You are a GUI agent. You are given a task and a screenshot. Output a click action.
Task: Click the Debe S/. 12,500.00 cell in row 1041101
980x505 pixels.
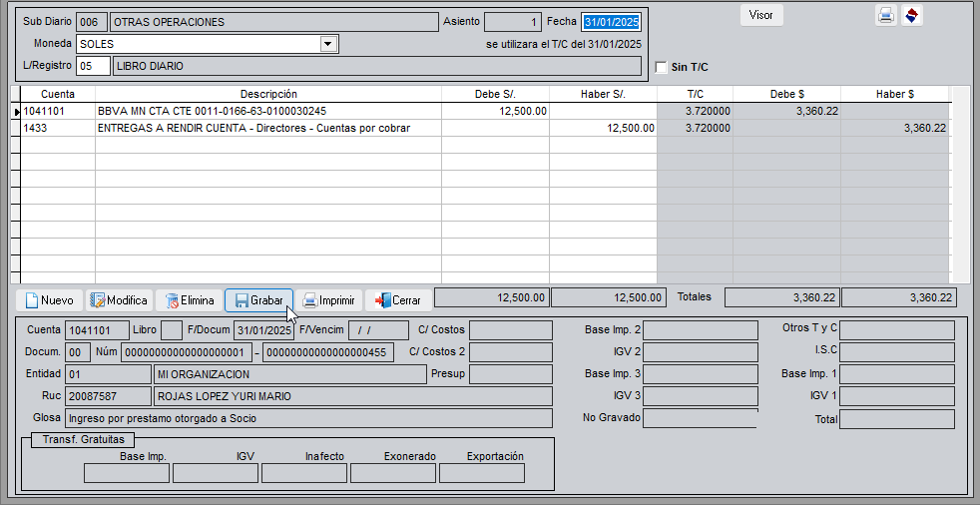pyautogui.click(x=495, y=111)
